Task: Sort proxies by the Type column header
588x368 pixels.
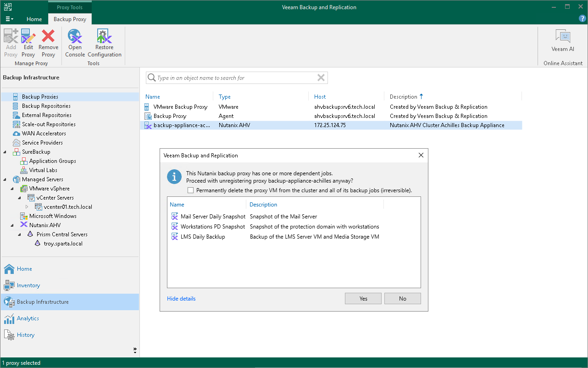Action: (x=224, y=97)
